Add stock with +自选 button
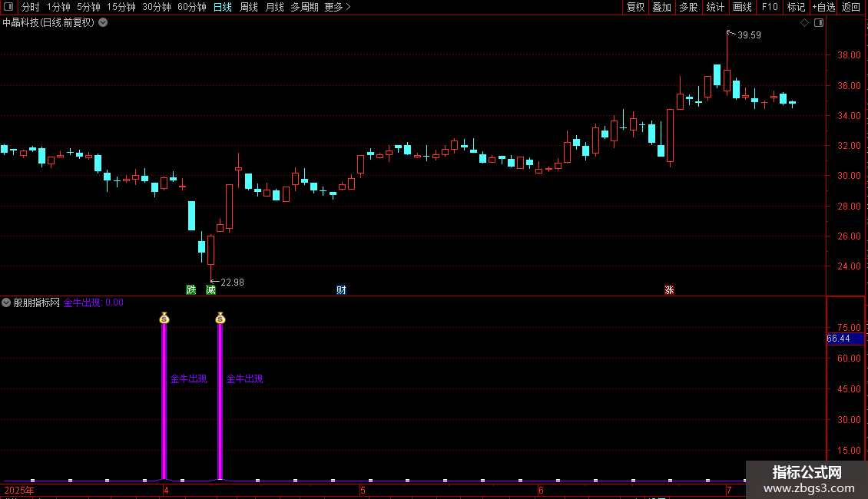Image resolution: width=868 pixels, height=499 pixels. point(823,7)
